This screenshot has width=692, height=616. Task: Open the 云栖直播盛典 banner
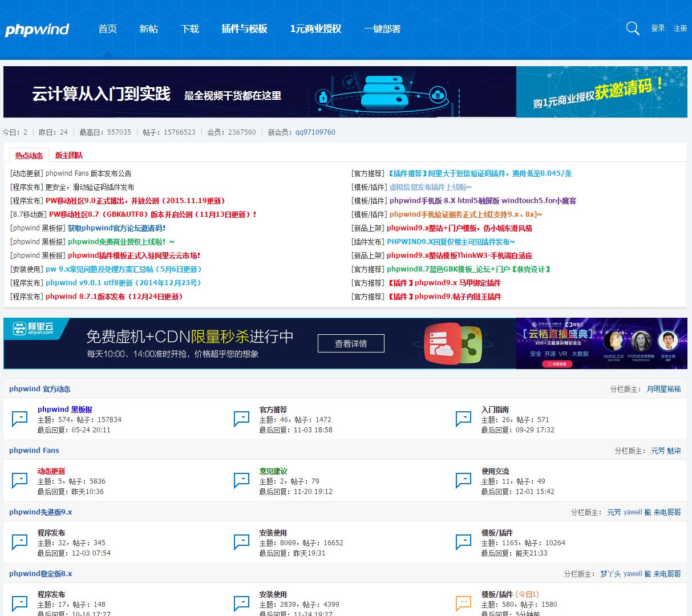(x=602, y=343)
